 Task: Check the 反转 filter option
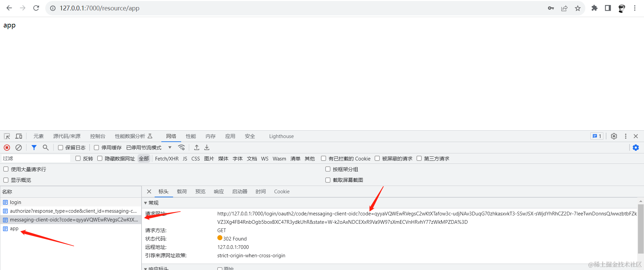pos(78,158)
